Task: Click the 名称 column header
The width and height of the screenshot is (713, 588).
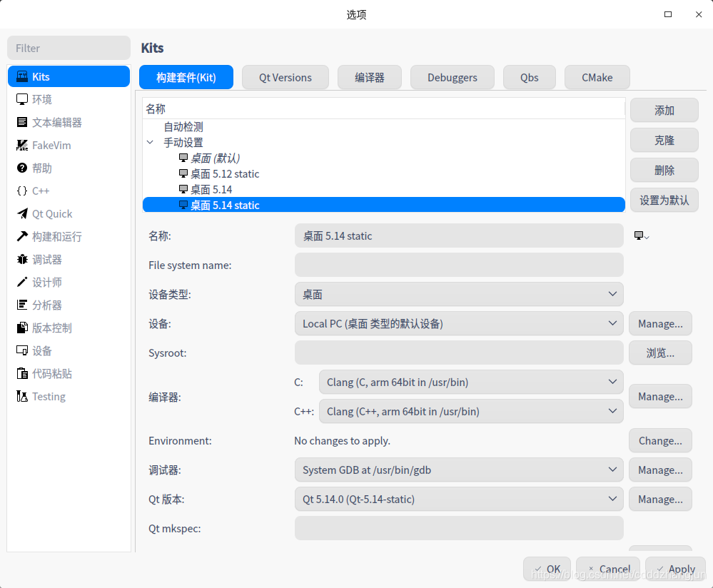Action: (x=384, y=108)
